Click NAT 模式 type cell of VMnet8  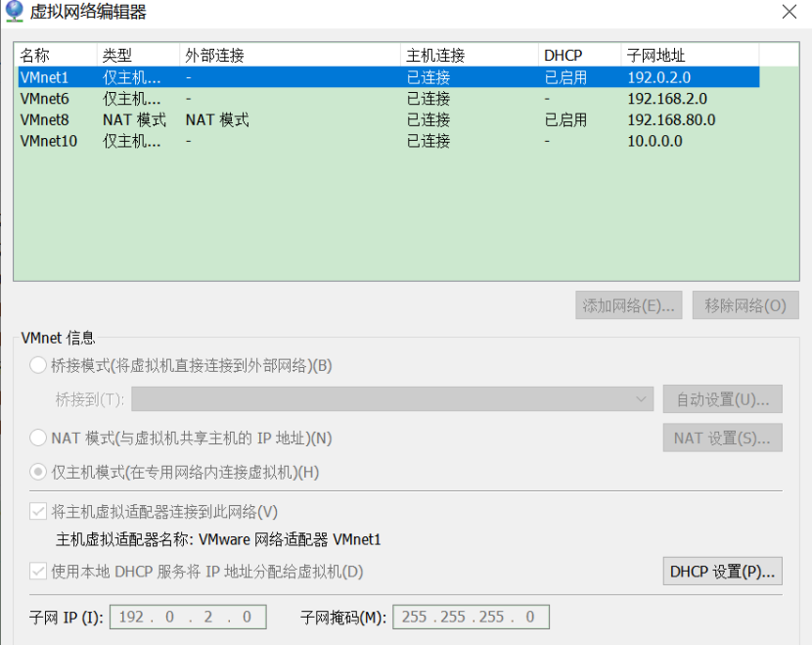tap(134, 119)
